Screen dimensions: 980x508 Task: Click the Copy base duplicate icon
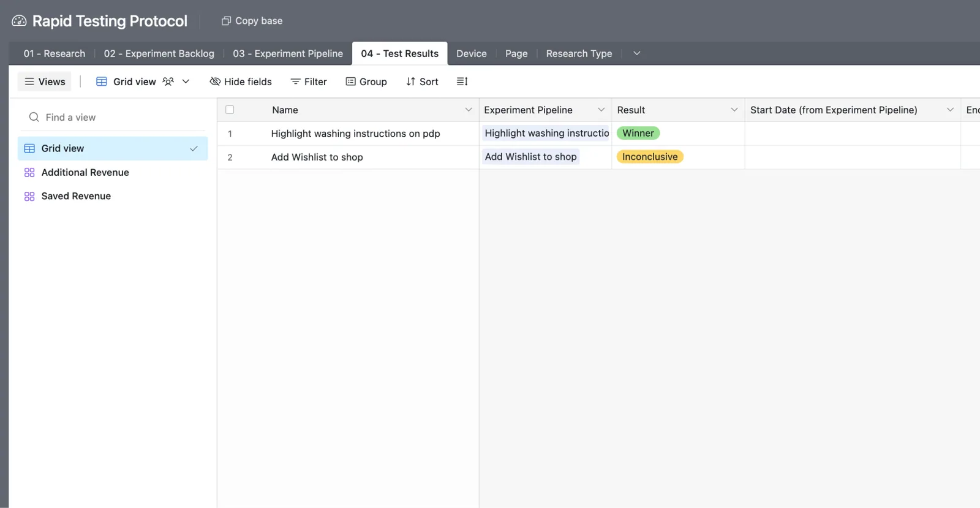[226, 21]
